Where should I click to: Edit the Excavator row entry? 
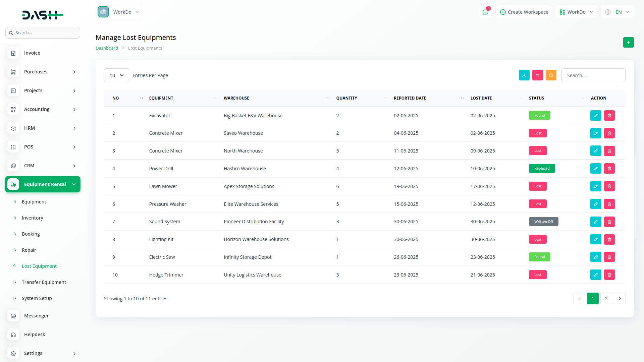596,116
